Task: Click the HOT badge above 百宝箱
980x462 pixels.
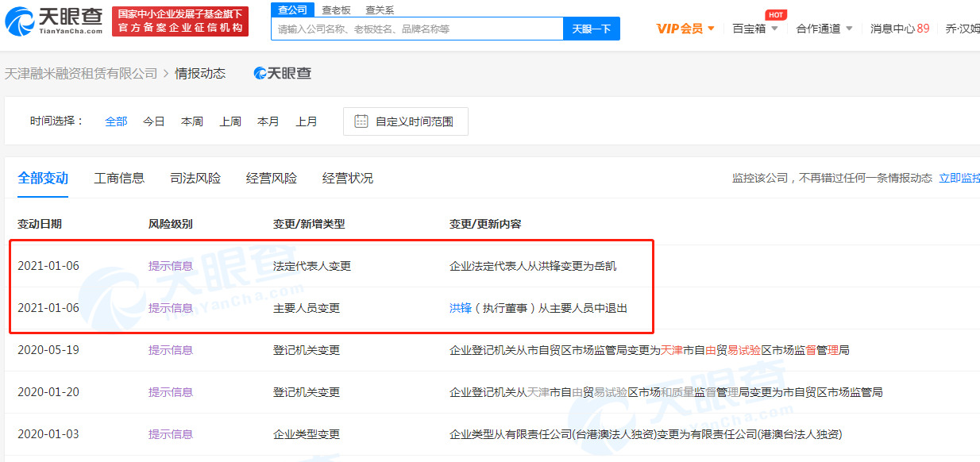Action: tap(776, 14)
